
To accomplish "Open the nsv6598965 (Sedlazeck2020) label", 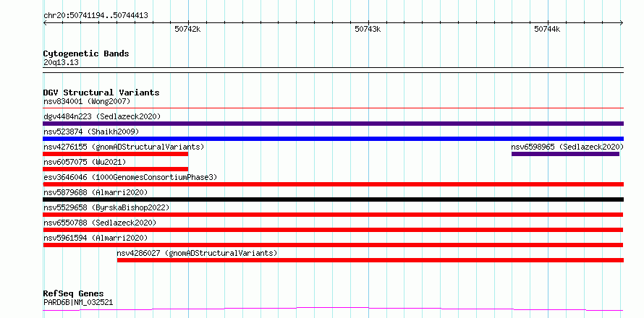I will [567, 147].
